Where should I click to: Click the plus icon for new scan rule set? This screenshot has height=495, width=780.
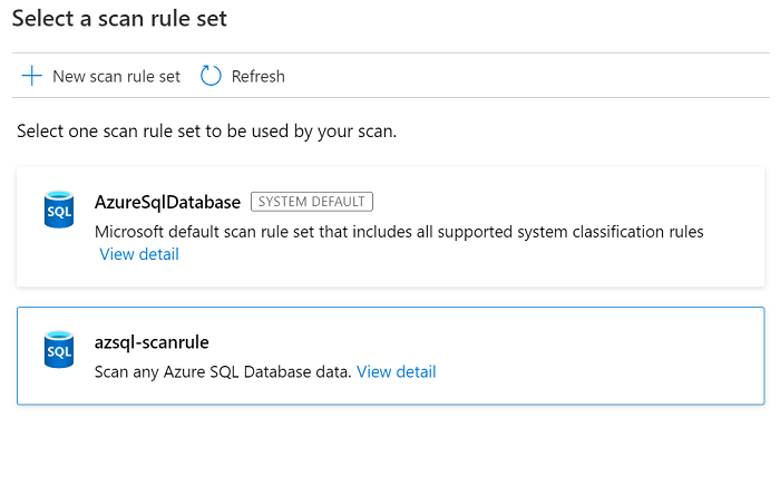pyautogui.click(x=32, y=76)
